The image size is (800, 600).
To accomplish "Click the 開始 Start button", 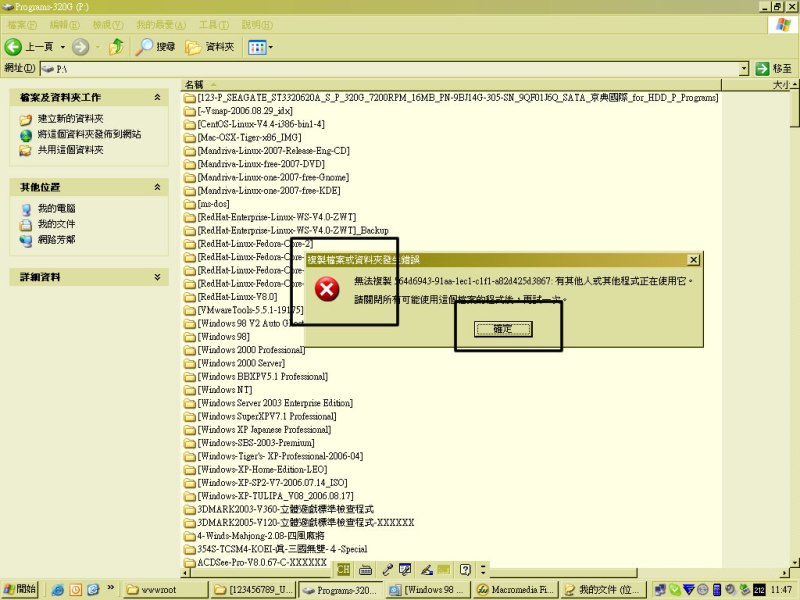I will [x=19, y=589].
